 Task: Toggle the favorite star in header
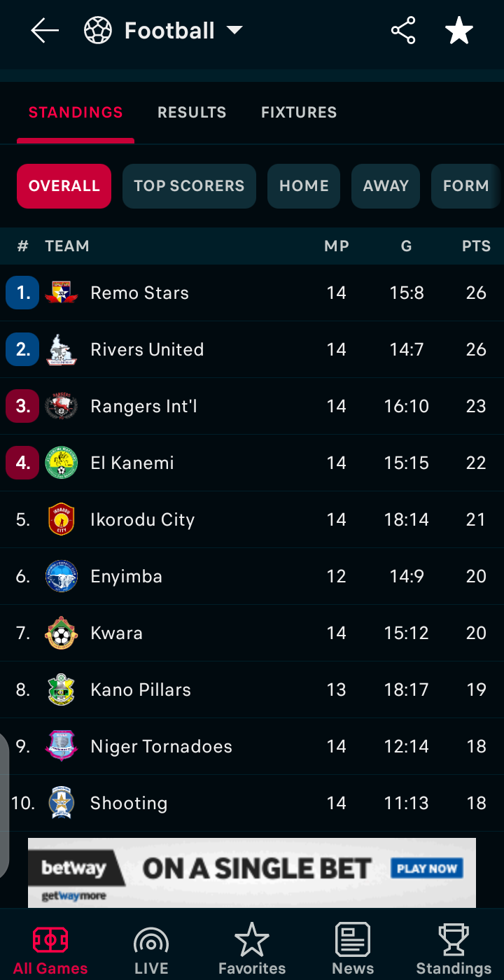(459, 31)
